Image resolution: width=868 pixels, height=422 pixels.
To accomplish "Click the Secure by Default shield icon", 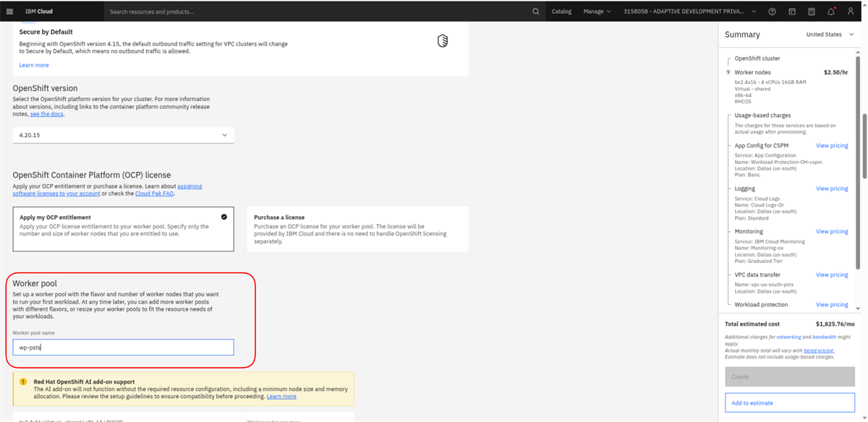I will tap(443, 41).
